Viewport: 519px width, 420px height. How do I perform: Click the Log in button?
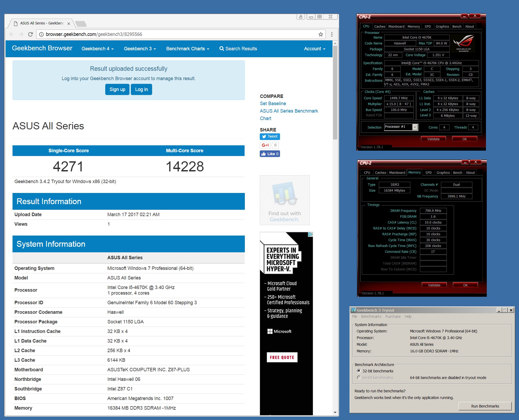[x=141, y=89]
